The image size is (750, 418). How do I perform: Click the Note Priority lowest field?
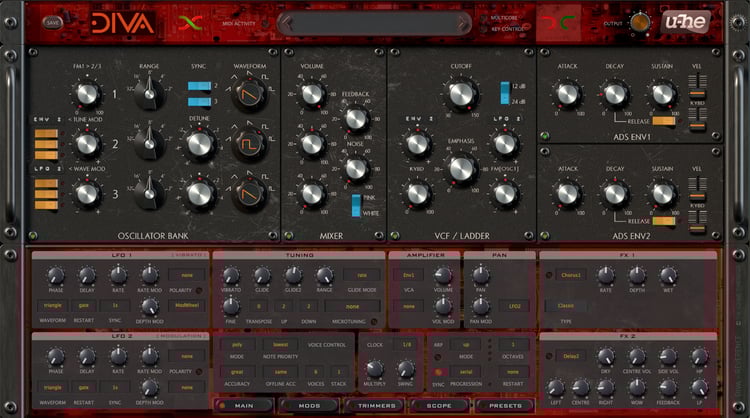tap(281, 344)
